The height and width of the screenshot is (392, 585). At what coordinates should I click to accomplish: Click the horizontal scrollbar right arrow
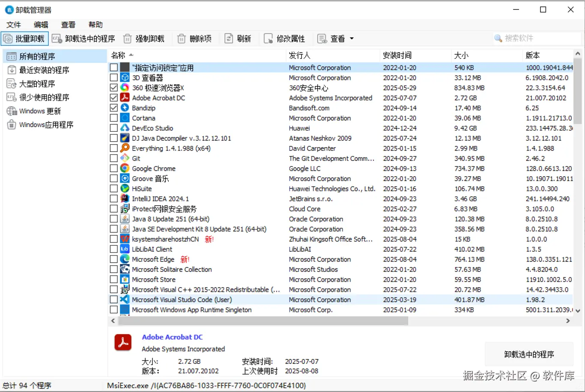click(568, 321)
